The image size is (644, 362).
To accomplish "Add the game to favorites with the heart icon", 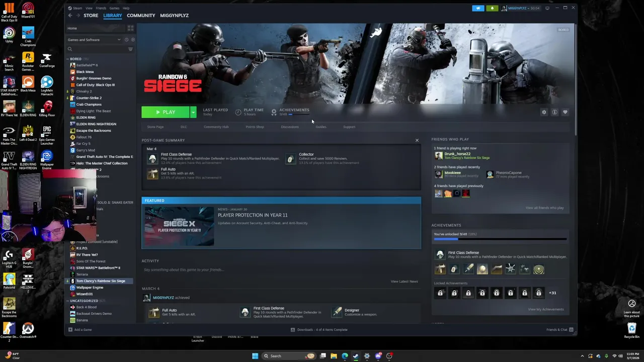I will point(565,112).
